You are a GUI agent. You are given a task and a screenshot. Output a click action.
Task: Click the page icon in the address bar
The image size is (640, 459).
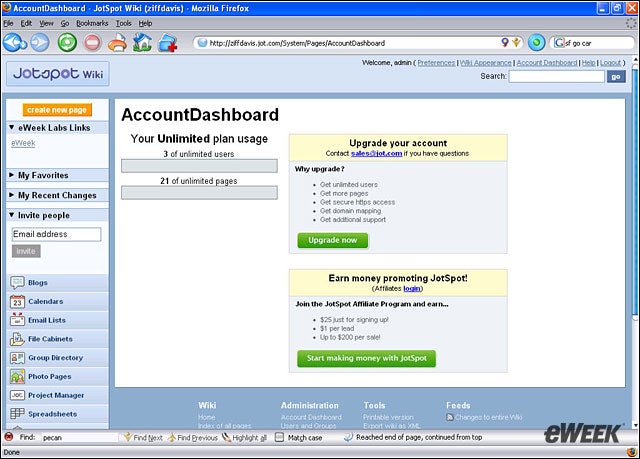(202, 42)
